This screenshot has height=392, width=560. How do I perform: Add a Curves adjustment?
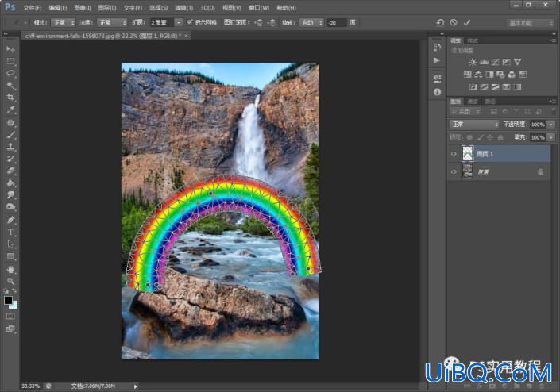[495, 62]
